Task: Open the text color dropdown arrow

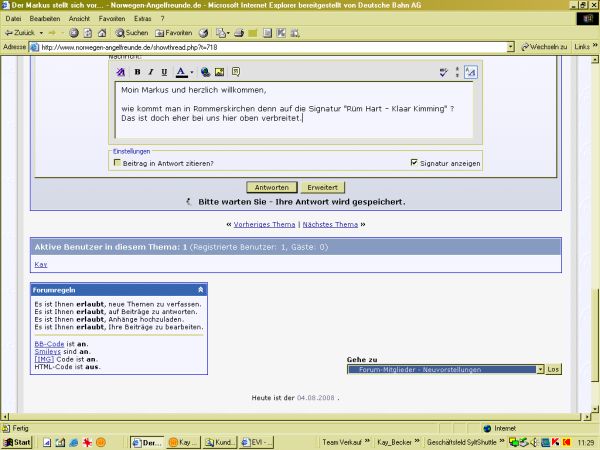Action: pyautogui.click(x=192, y=72)
